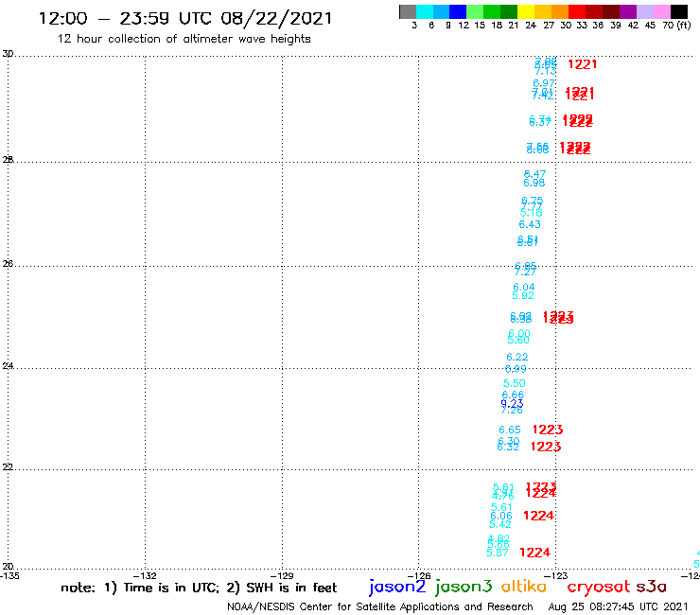Select the yellow swatch in the color scale
This screenshot has height=615, width=700.
[x=526, y=11]
